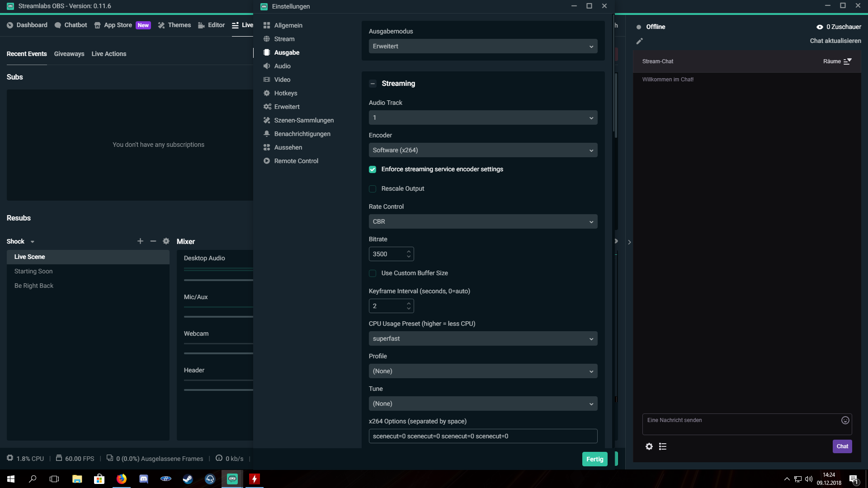
Task: Click the Fertig button
Action: (594, 459)
